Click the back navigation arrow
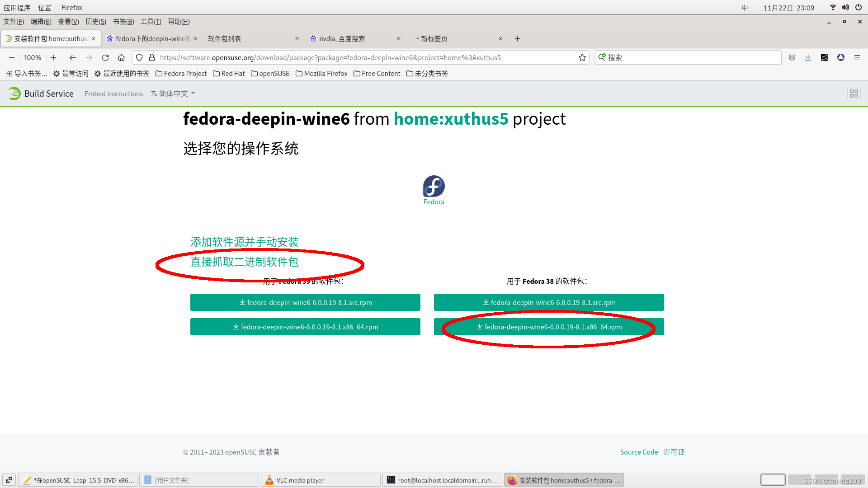 (x=72, y=58)
